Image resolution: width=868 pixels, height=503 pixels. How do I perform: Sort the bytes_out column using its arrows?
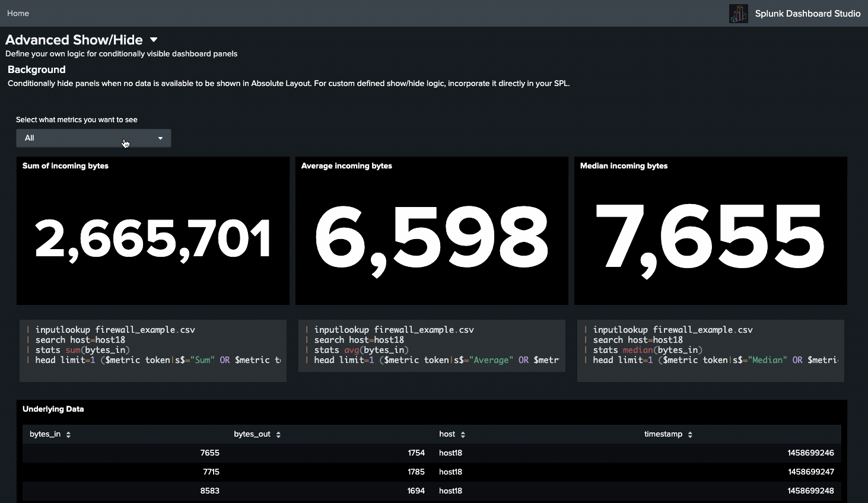pos(279,434)
